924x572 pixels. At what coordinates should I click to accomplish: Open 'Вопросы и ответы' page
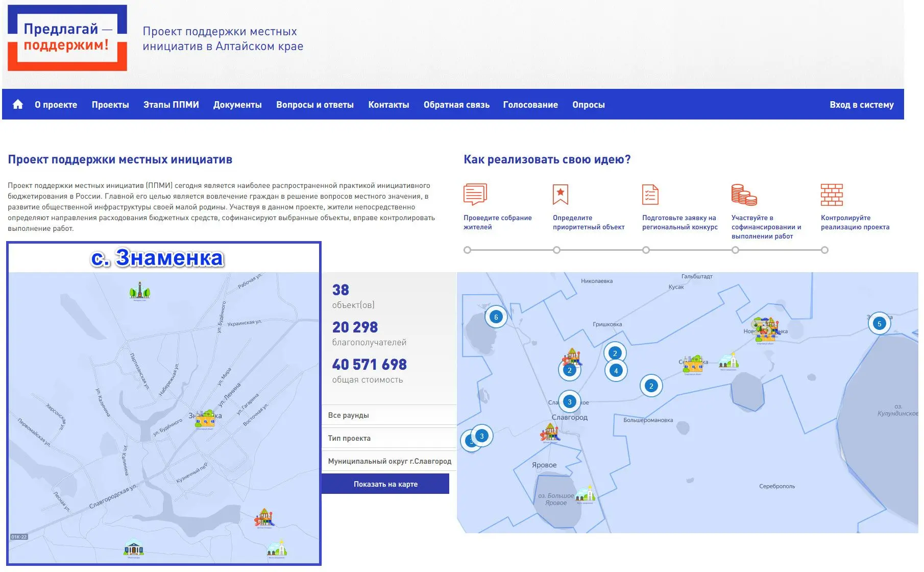[x=315, y=105]
